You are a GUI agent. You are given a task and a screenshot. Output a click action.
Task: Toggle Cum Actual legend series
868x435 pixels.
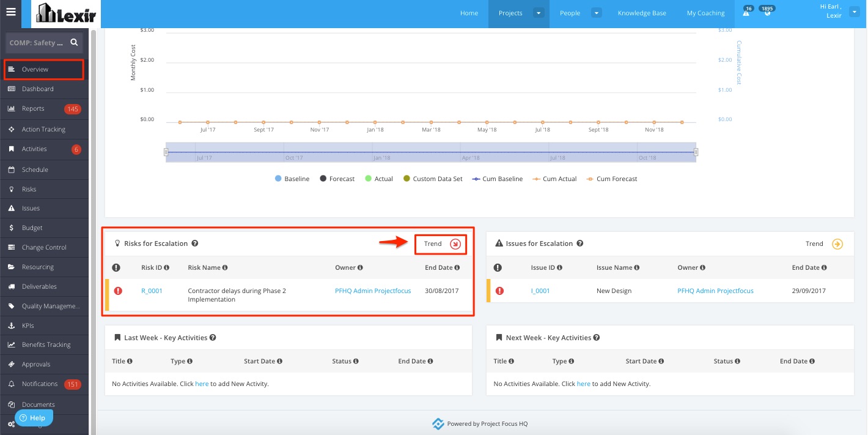click(x=554, y=179)
